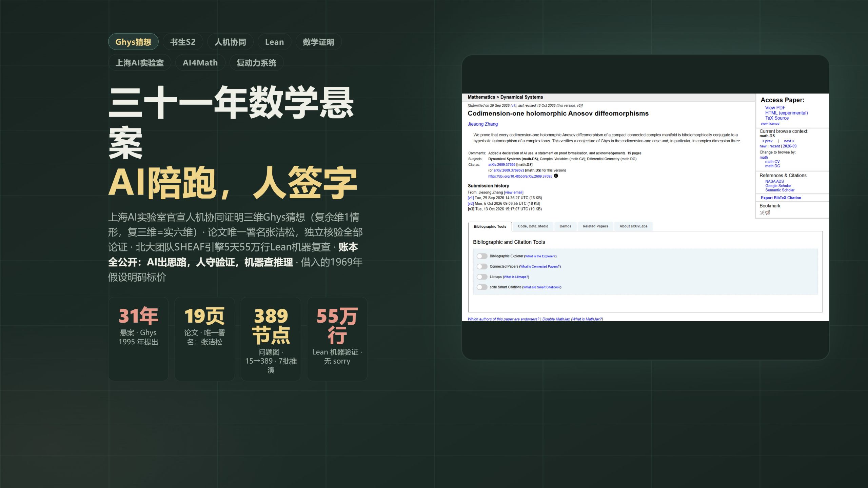Open the Related Papers tab
This screenshot has width=868, height=488.
[595, 226]
